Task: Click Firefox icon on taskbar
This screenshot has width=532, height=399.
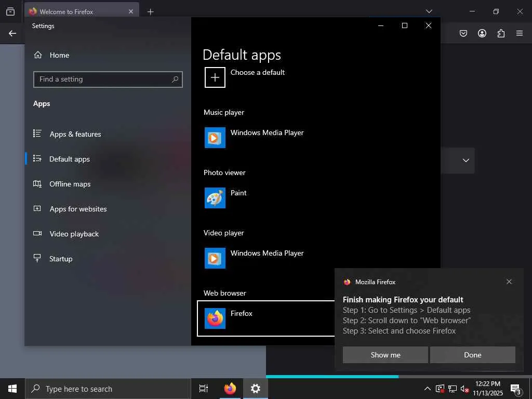Action: 230,389
